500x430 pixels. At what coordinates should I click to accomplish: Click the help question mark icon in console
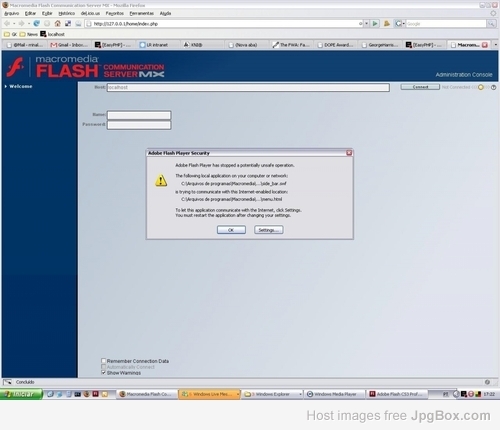494,87
